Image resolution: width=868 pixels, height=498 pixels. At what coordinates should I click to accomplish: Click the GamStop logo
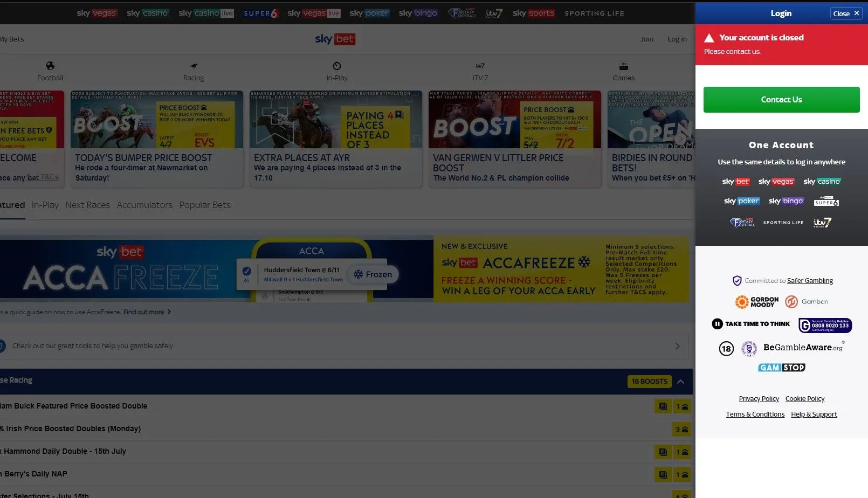[781, 368]
